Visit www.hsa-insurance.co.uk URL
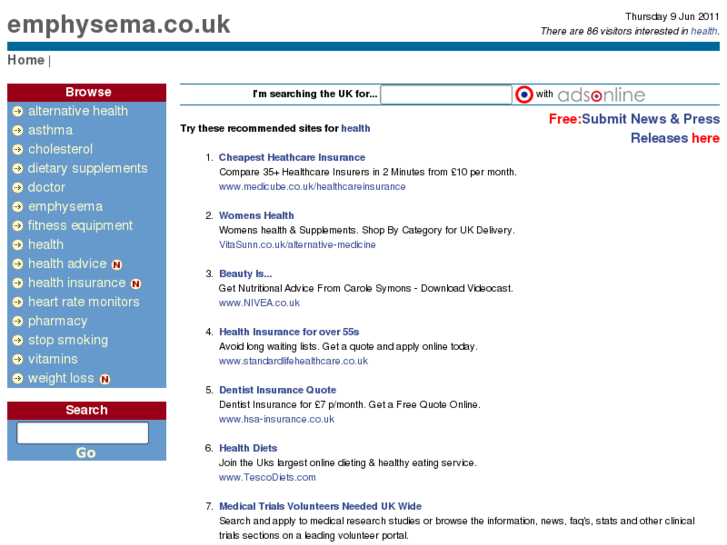This screenshot has height=545, width=727. click(276, 419)
